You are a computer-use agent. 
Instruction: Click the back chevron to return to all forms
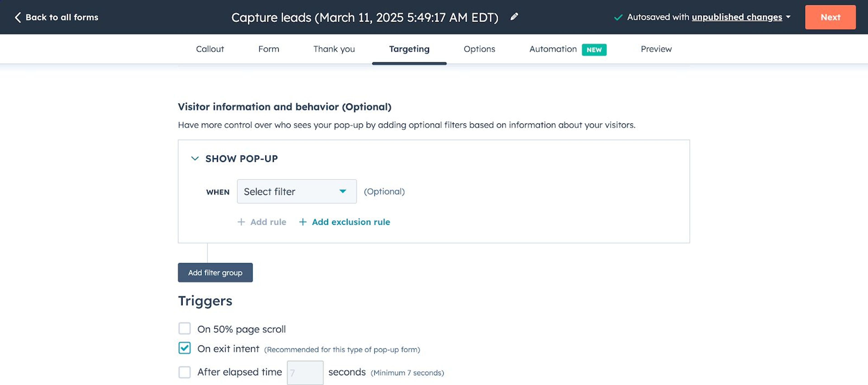click(x=18, y=17)
